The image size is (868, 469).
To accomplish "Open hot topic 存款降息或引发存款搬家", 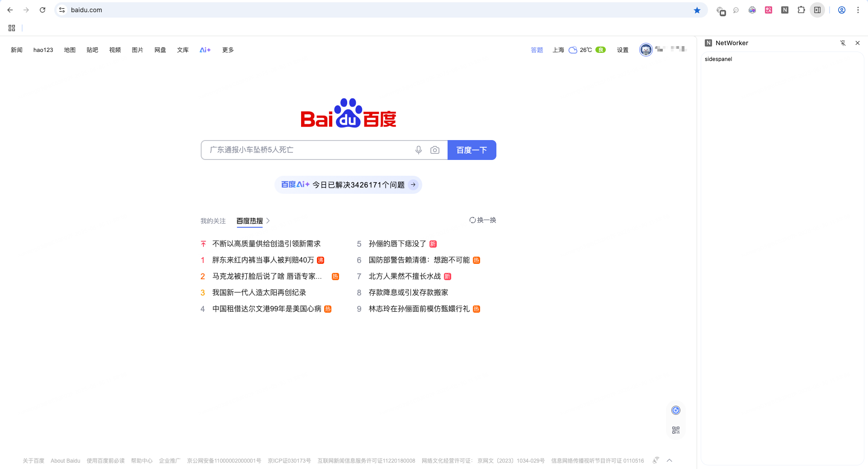I will coord(408,293).
